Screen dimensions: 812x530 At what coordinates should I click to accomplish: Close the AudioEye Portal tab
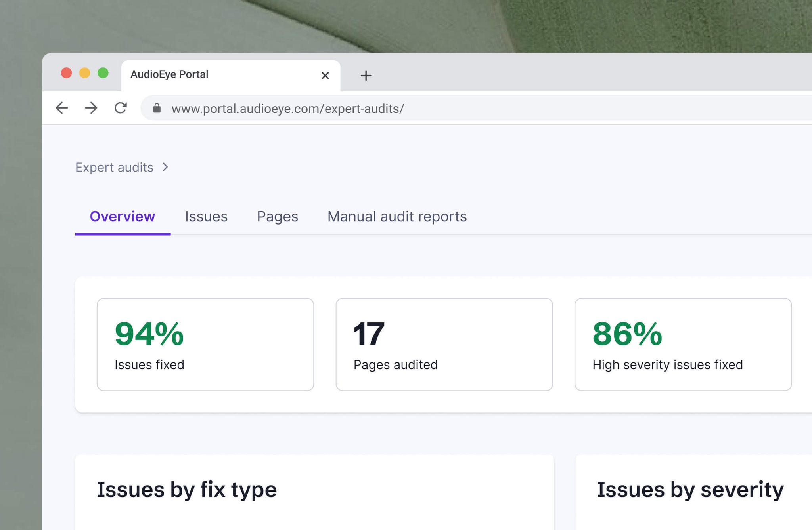pos(325,75)
